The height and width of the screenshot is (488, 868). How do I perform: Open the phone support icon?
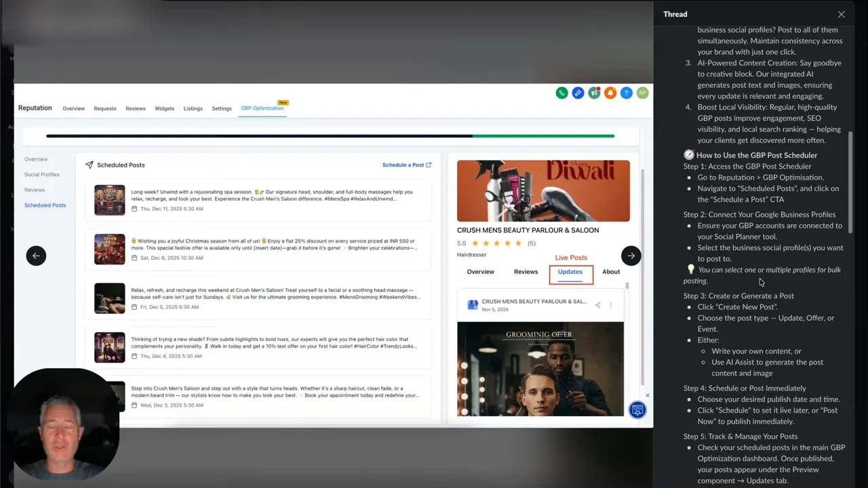click(x=561, y=93)
